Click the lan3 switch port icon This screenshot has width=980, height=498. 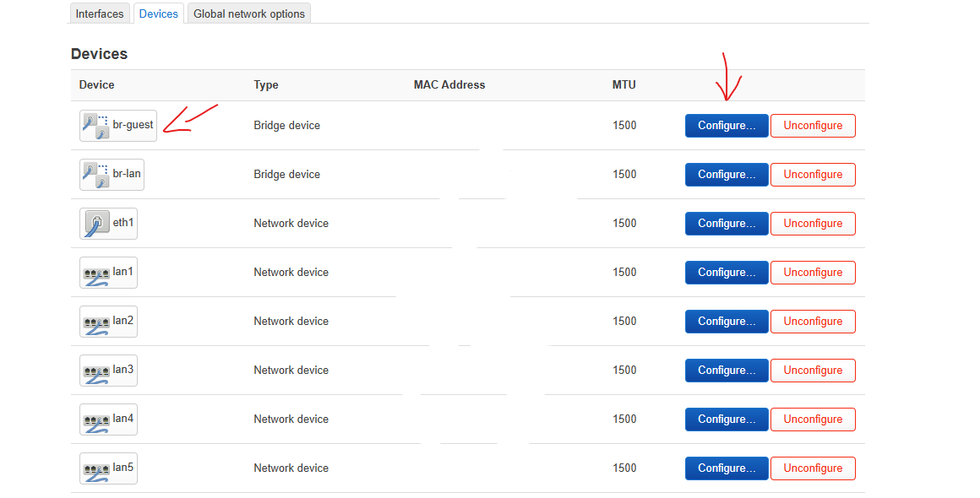[95, 371]
